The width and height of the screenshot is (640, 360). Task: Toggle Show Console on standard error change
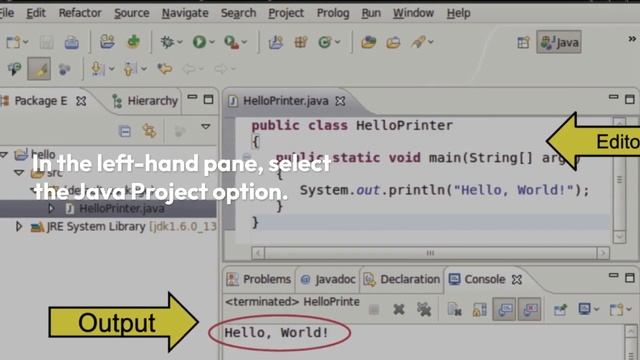529,309
